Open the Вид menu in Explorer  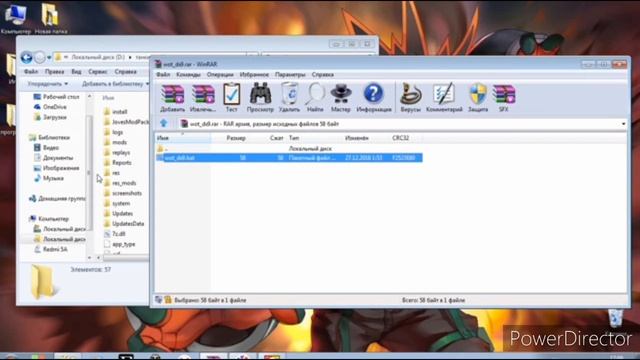point(76,71)
